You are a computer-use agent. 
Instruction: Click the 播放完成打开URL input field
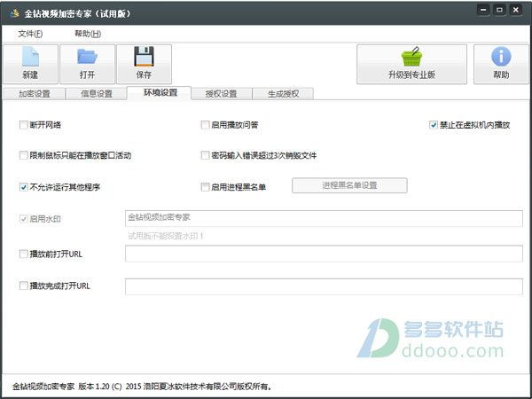click(x=324, y=286)
